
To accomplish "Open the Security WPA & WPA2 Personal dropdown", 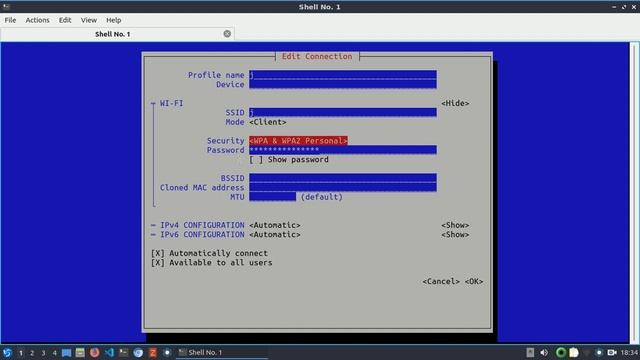I will pos(298,141).
